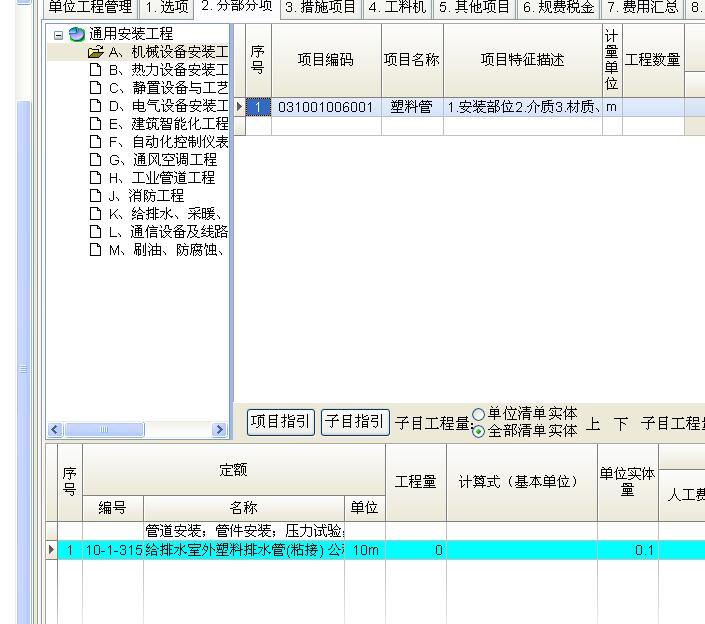Click document icon beside G、通风空调工程
The height and width of the screenshot is (624, 705).
(95, 160)
